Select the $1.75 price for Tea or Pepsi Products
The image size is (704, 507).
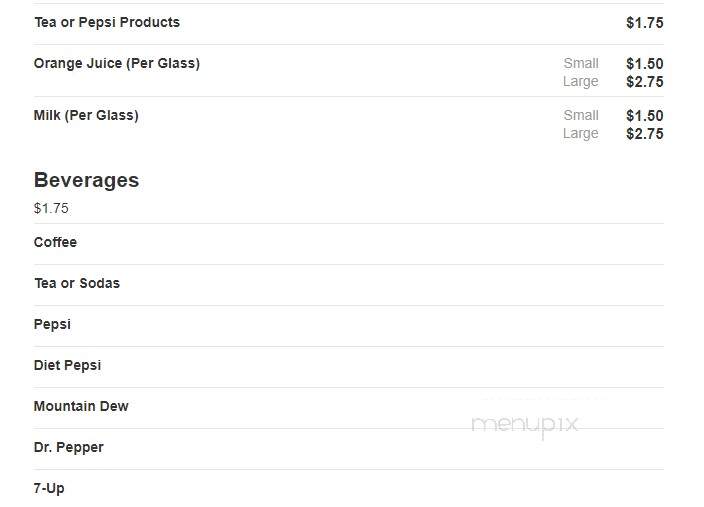tap(644, 23)
